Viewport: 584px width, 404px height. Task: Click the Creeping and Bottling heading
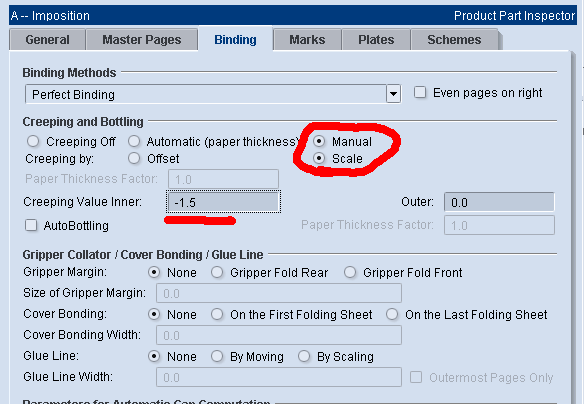point(83,122)
